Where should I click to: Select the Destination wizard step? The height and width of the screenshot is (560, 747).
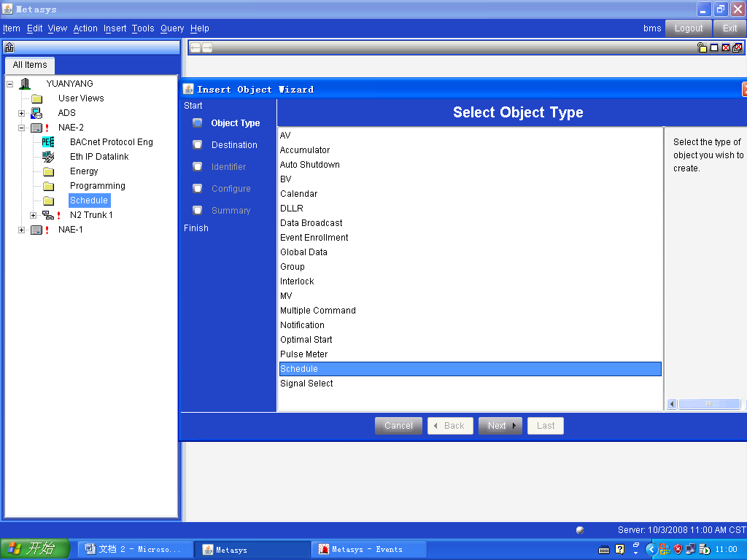[x=234, y=145]
